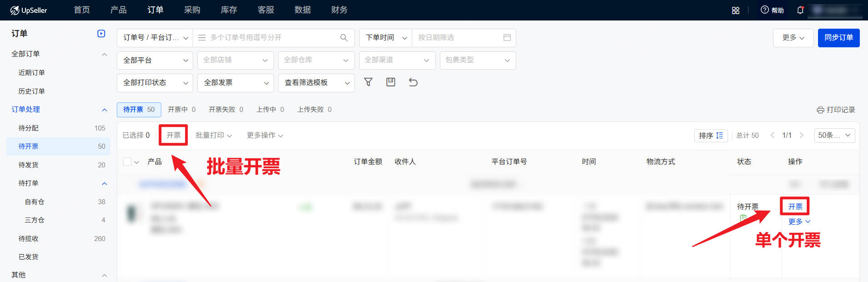Select 自有仓 38 in the sidebar

pyautogui.click(x=58, y=202)
